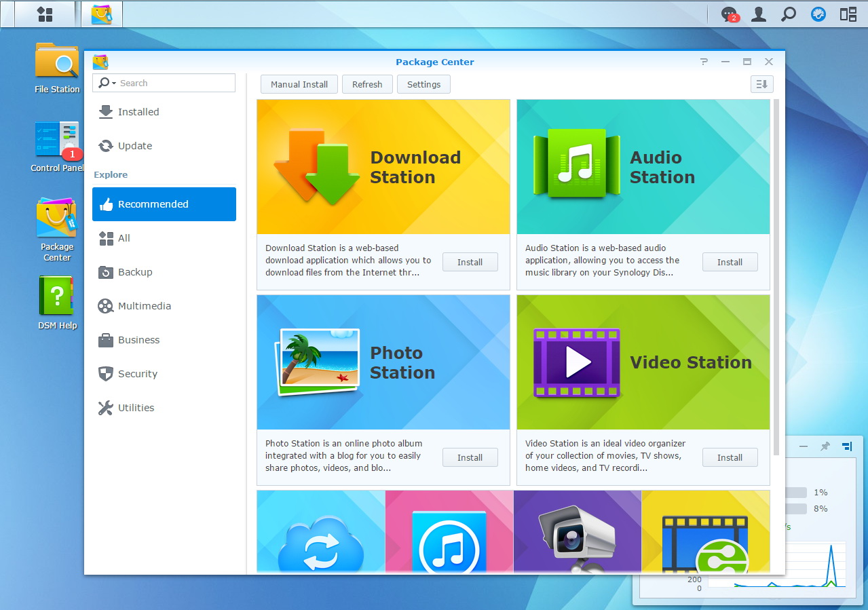Launch Package Center desktop icon
The image size is (868, 610).
click(x=57, y=229)
